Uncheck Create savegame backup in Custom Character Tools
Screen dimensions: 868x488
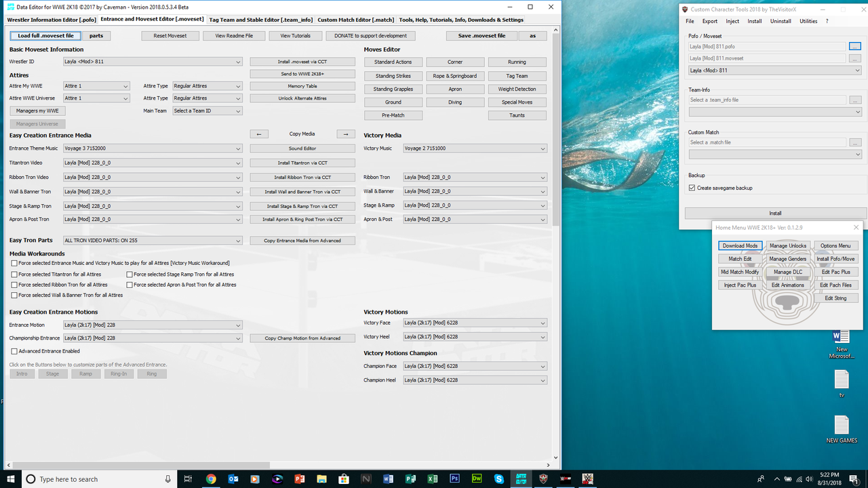tap(692, 188)
